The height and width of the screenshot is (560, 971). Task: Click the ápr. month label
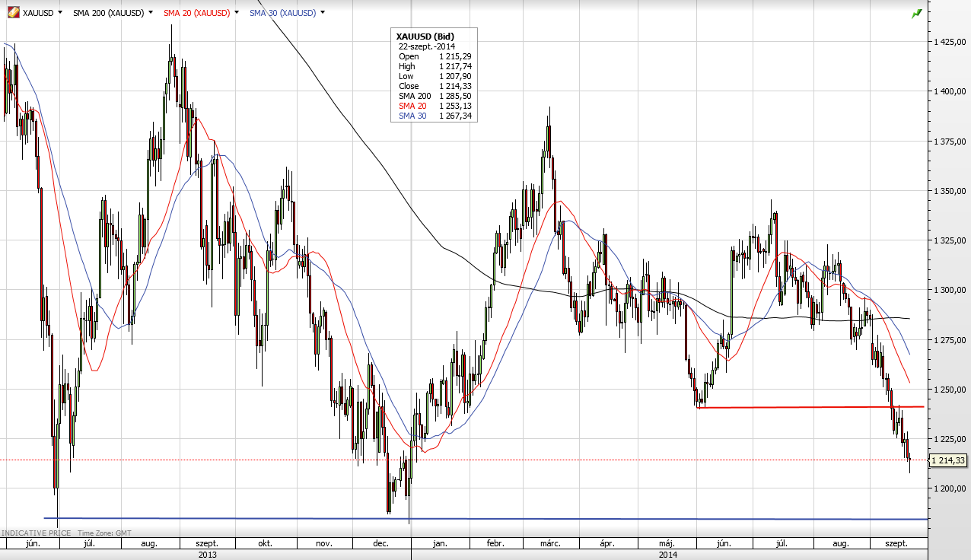[607, 544]
